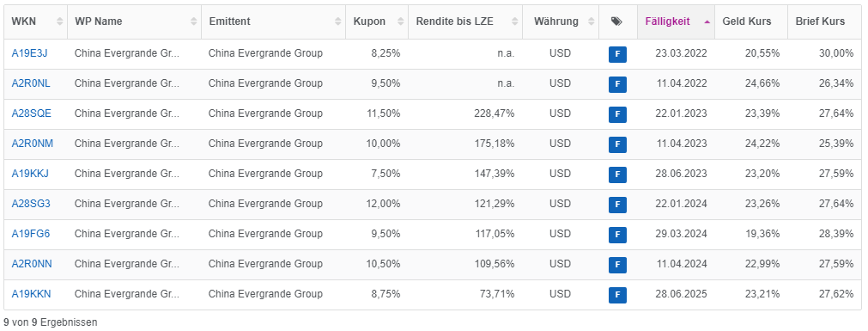The height and width of the screenshot is (331, 868).
Task: Toggle sort arrows on WP Name column
Action: (193, 21)
